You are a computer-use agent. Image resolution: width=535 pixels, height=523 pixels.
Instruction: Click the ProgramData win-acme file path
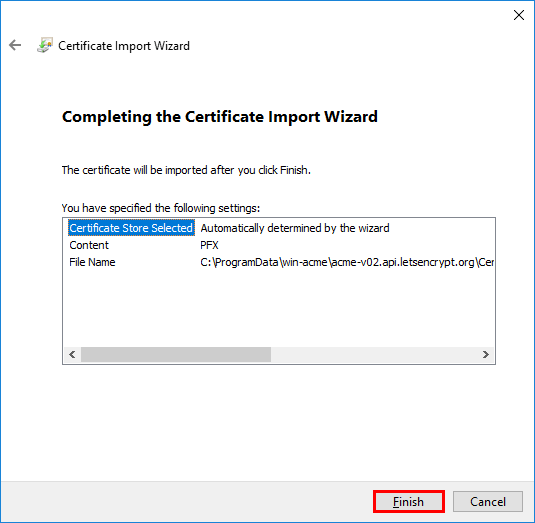[x=347, y=262]
